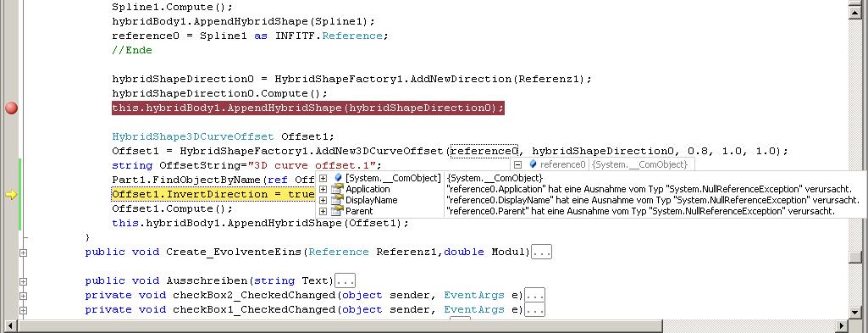Expand collapsed Ausschreiben method outline
This screenshot has width=868, height=333.
[23, 281]
